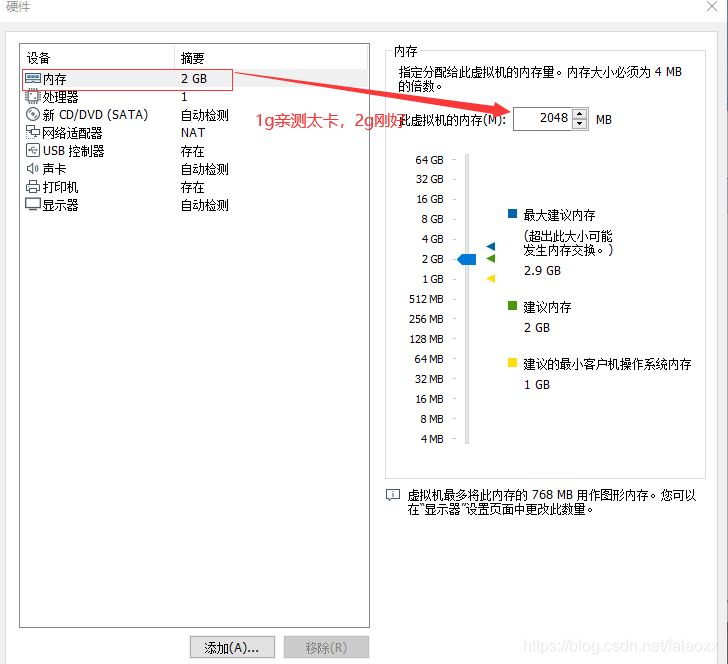Click the blue memory slider handle
This screenshot has width=728, height=664.
[x=467, y=259]
